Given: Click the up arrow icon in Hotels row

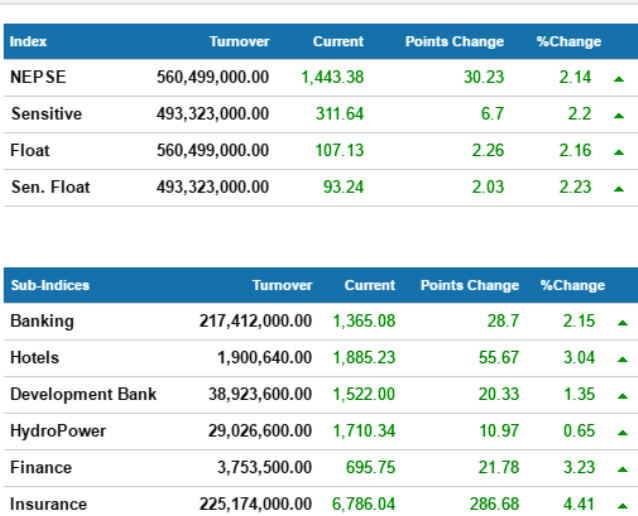Looking at the screenshot, I should point(623,360).
